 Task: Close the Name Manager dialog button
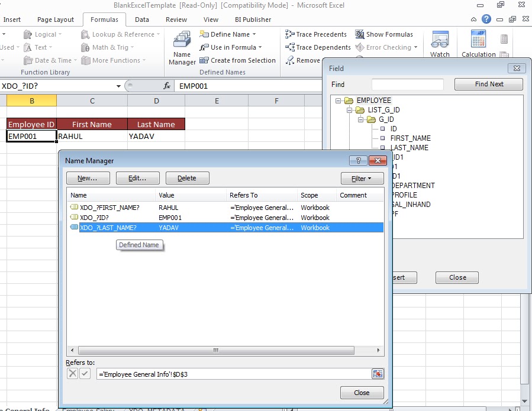tap(362, 393)
